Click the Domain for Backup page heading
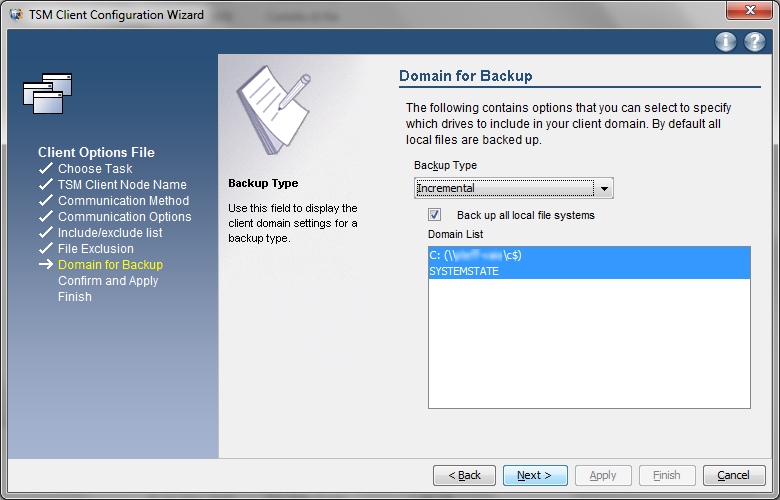 pyautogui.click(x=466, y=76)
